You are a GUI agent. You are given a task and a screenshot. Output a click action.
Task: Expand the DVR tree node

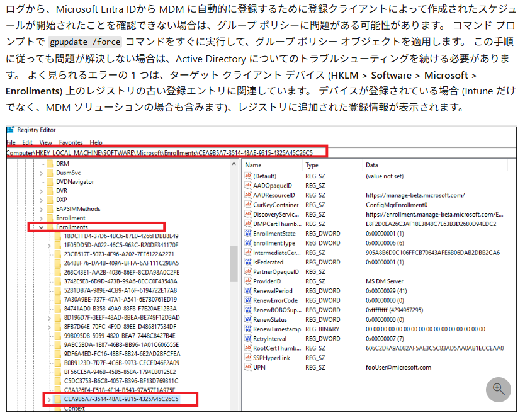click(41, 191)
